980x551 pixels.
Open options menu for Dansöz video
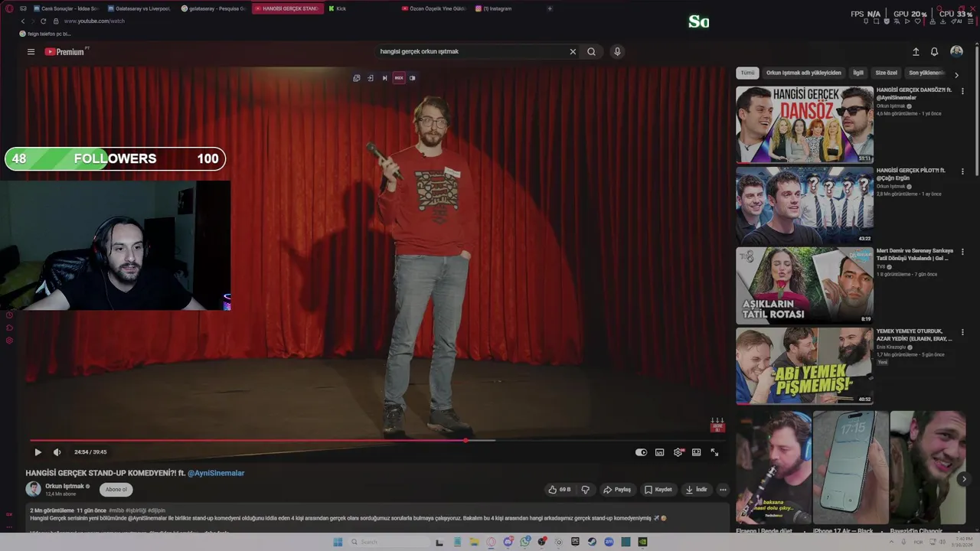pyautogui.click(x=962, y=91)
